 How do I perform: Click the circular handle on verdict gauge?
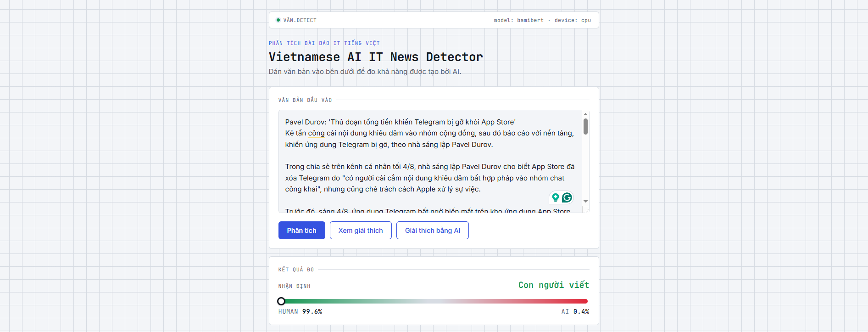(281, 301)
